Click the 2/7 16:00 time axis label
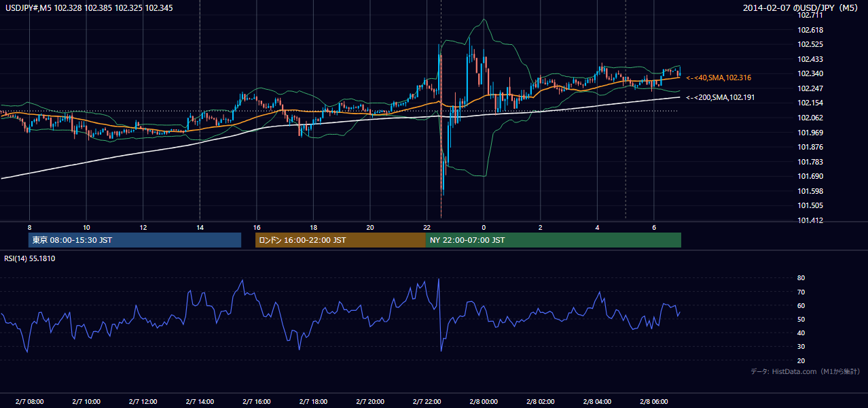 (x=256, y=401)
